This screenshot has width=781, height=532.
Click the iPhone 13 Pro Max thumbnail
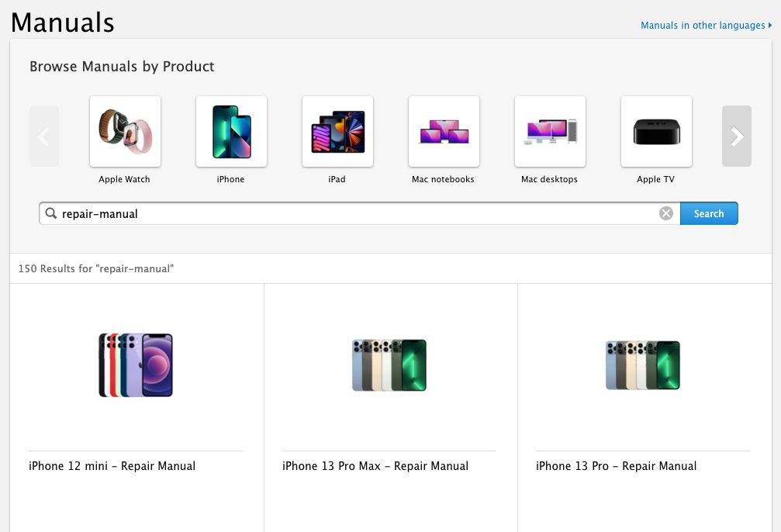click(x=389, y=364)
